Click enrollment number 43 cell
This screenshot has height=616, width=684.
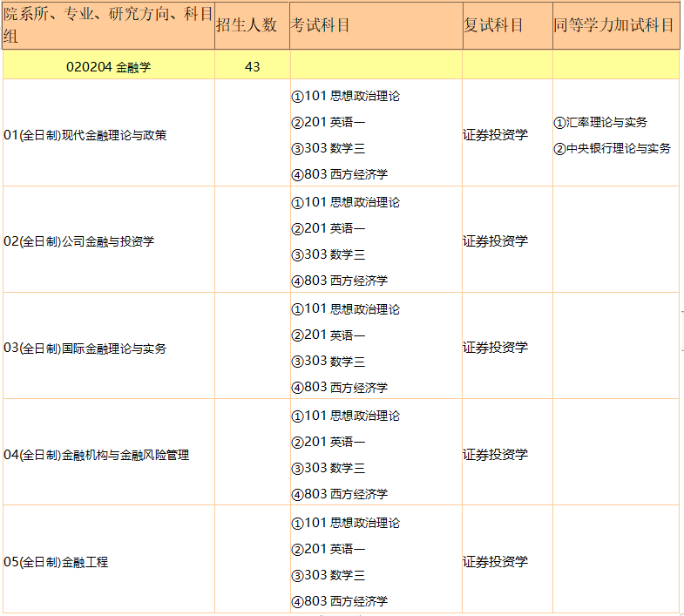click(x=252, y=67)
